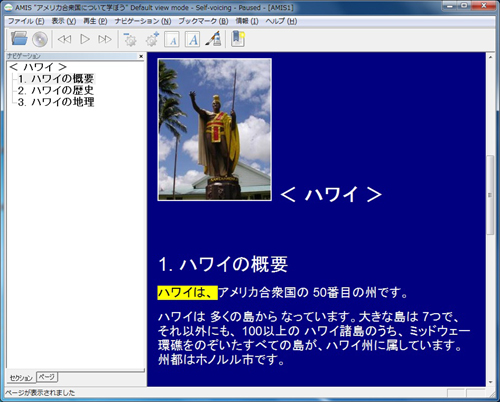This screenshot has height=402, width=500.
Task: Increase playback speed with gear-plus icon
Action: pyautogui.click(x=152, y=39)
